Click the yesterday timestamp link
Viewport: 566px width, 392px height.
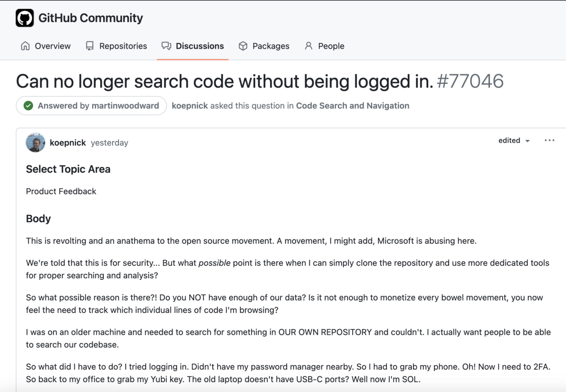coord(110,143)
